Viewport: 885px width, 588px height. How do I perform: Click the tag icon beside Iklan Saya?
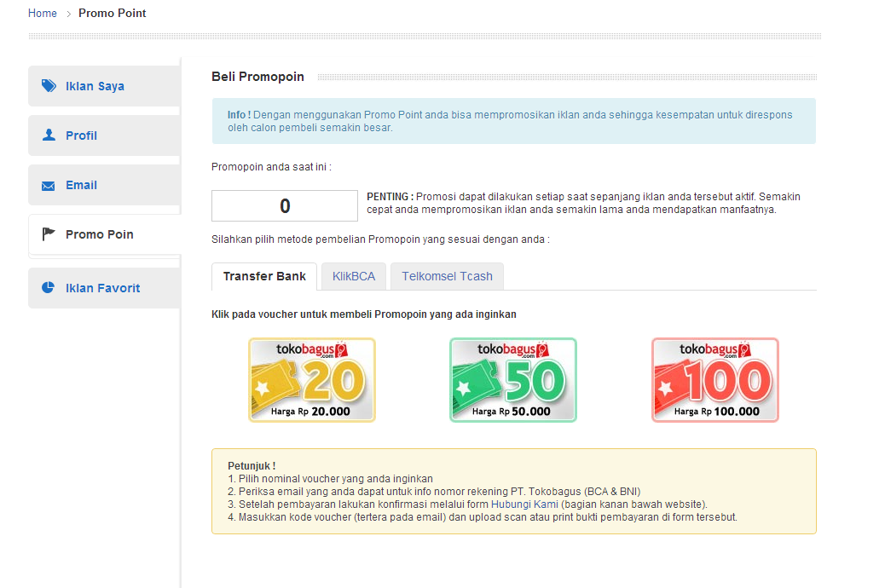[x=49, y=86]
